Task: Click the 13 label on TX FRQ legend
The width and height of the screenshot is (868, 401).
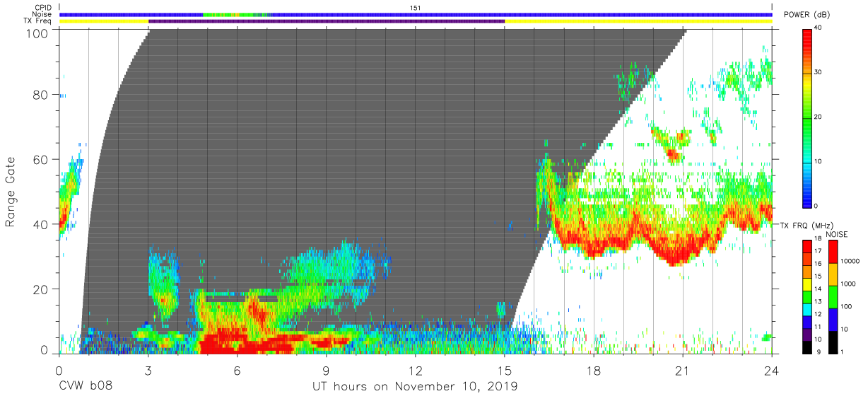Action: coord(818,301)
